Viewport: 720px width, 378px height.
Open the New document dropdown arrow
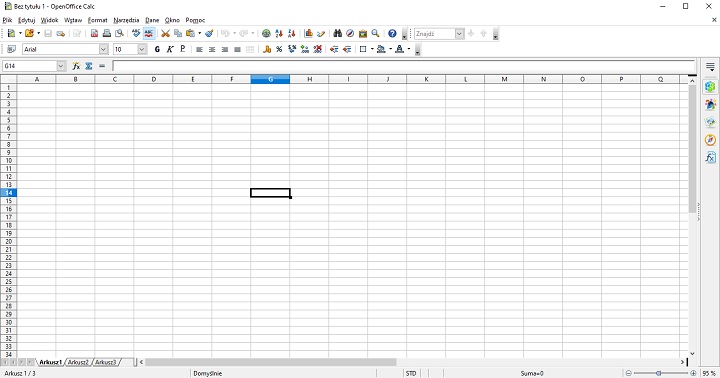(20, 34)
